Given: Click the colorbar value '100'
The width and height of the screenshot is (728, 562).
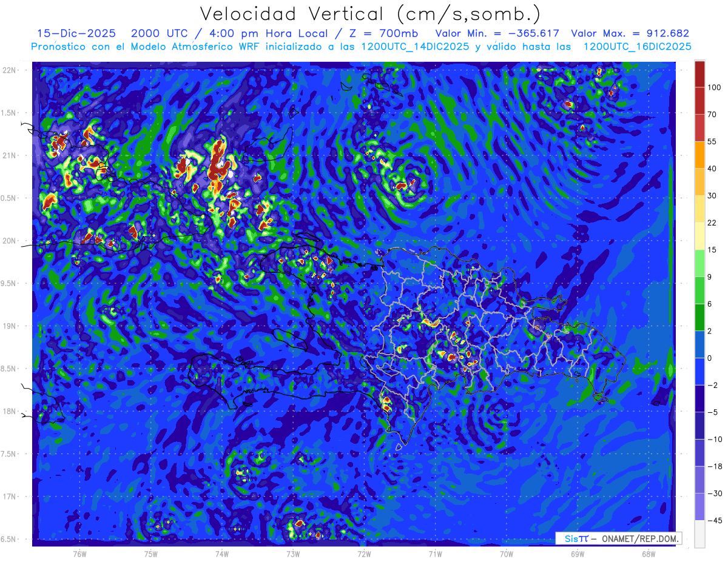Looking at the screenshot, I should (x=713, y=87).
